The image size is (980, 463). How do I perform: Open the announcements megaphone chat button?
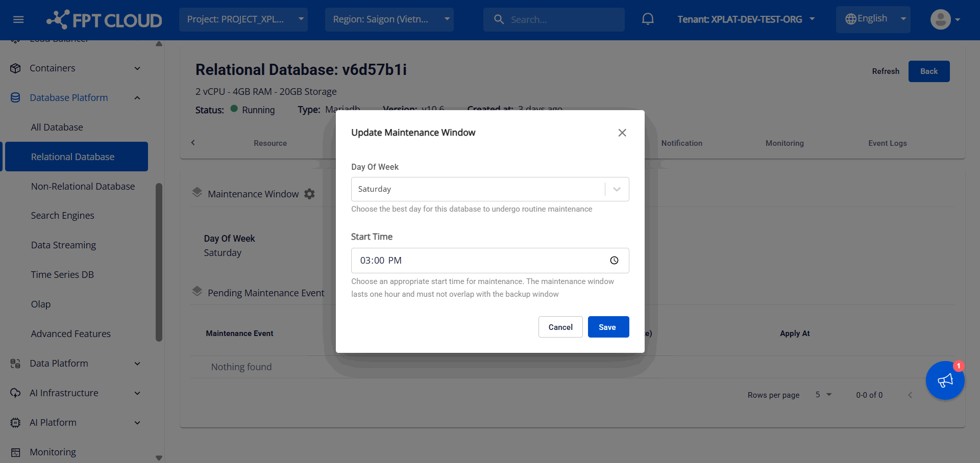click(945, 380)
